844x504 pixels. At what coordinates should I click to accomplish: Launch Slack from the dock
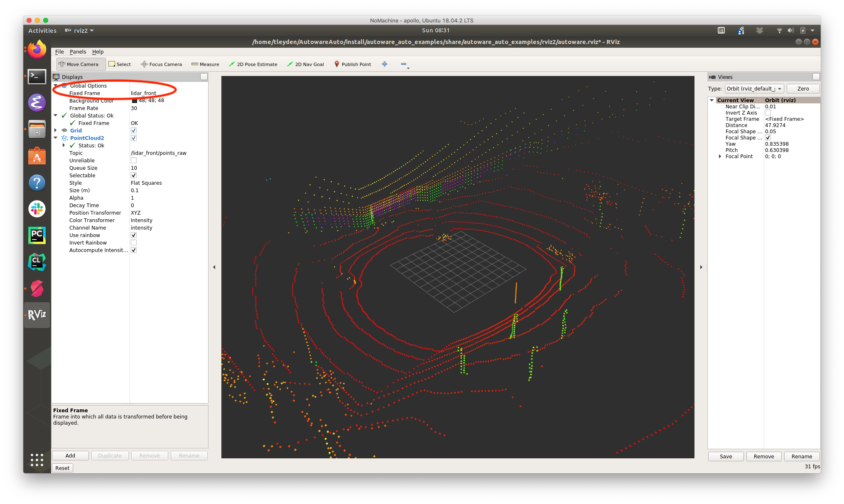coord(37,209)
